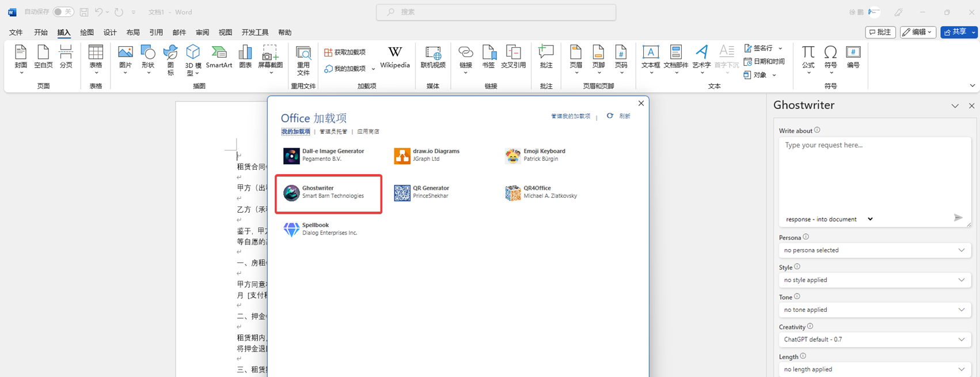Screen dimensions: 980x377
Task: Open the page number (页码) menu
Action: point(621,59)
